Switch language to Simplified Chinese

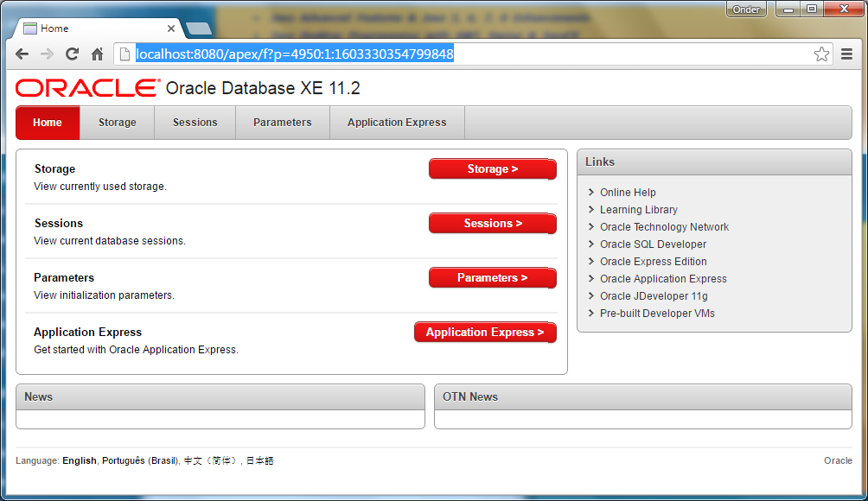click(210, 460)
